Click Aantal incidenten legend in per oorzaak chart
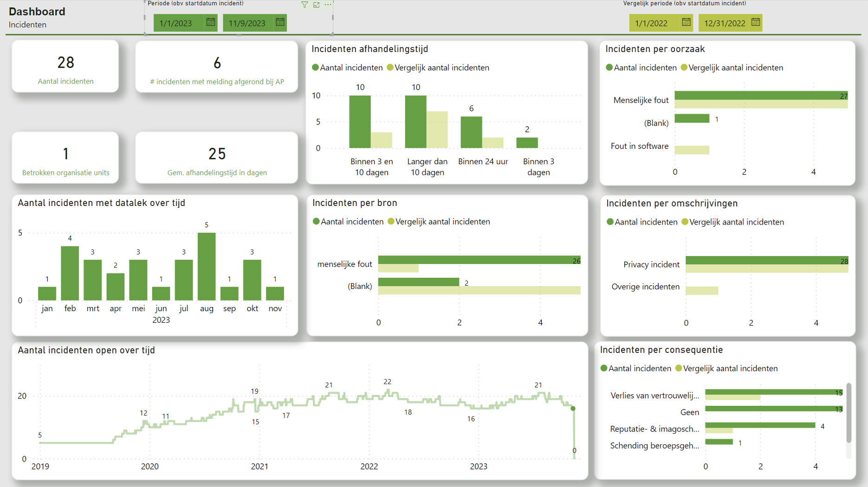The width and height of the screenshot is (868, 487). [641, 68]
